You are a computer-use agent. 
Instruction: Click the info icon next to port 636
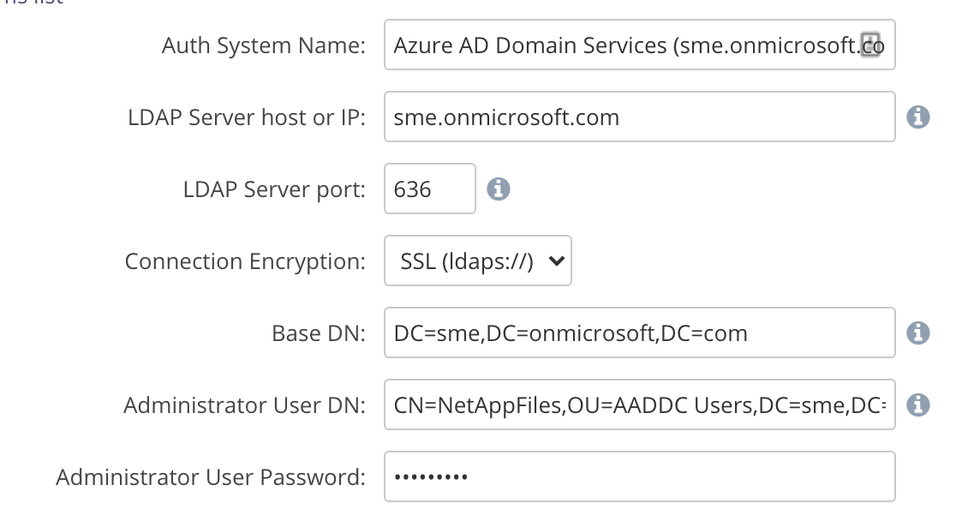pos(499,189)
